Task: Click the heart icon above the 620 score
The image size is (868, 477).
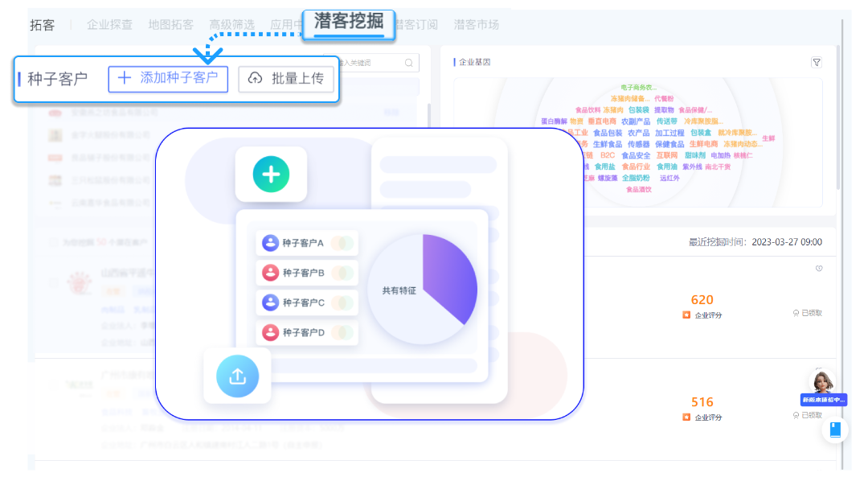Action: tap(820, 268)
